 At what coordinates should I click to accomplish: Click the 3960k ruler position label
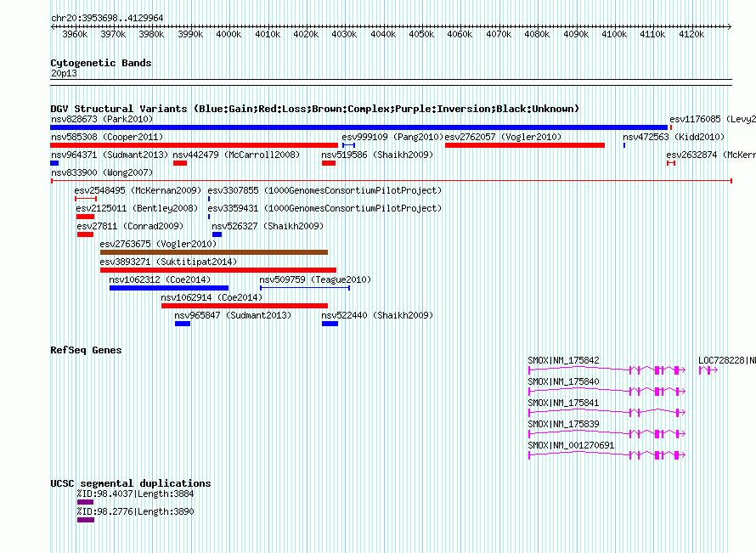[75, 34]
